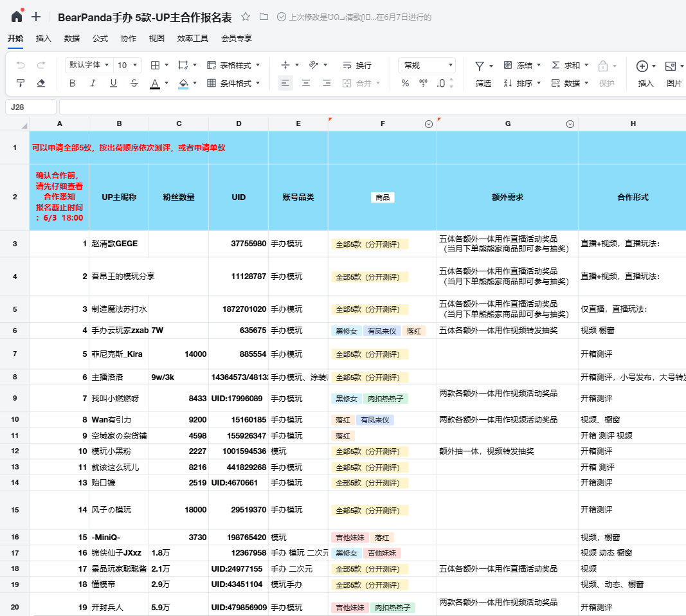Undo the last action

21,65
